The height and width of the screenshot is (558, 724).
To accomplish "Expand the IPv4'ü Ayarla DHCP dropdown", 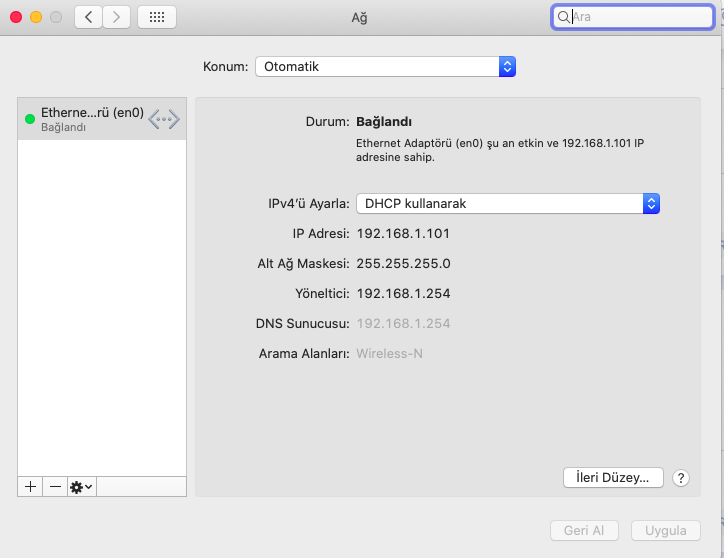I will [x=508, y=203].
